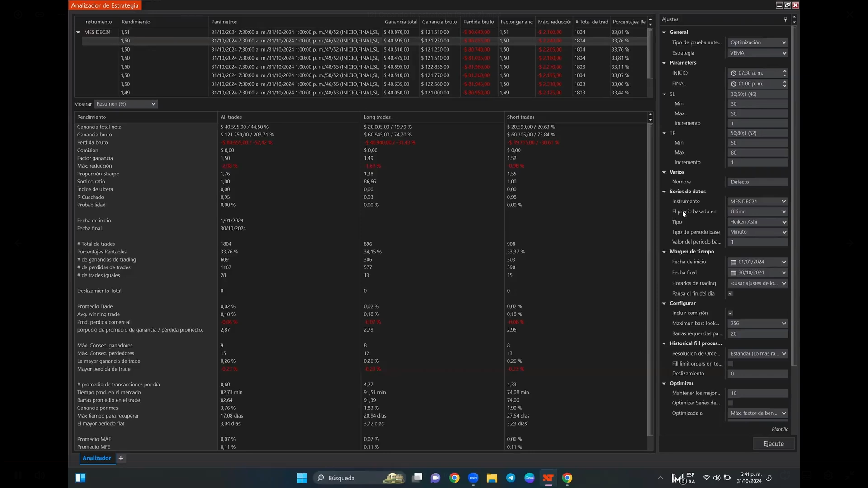The width and height of the screenshot is (868, 488).
Task: Edit the Nombre Defecto field
Action: coord(758,182)
